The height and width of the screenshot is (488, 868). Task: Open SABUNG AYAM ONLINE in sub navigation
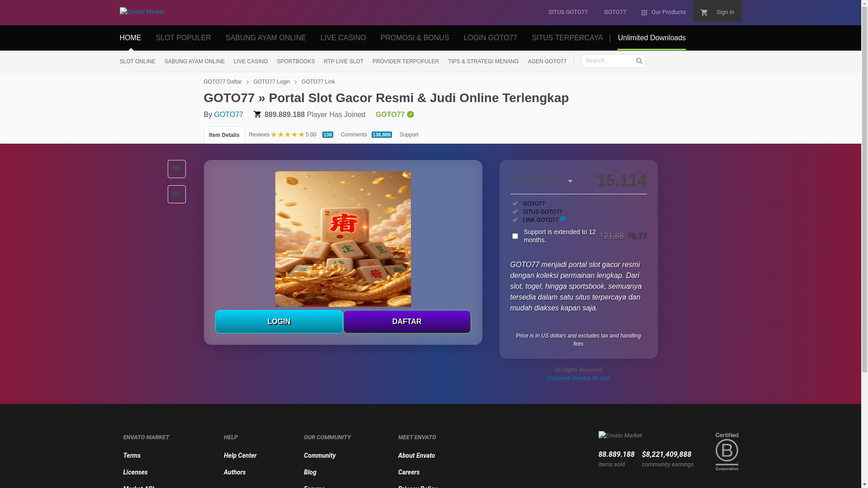click(x=194, y=61)
